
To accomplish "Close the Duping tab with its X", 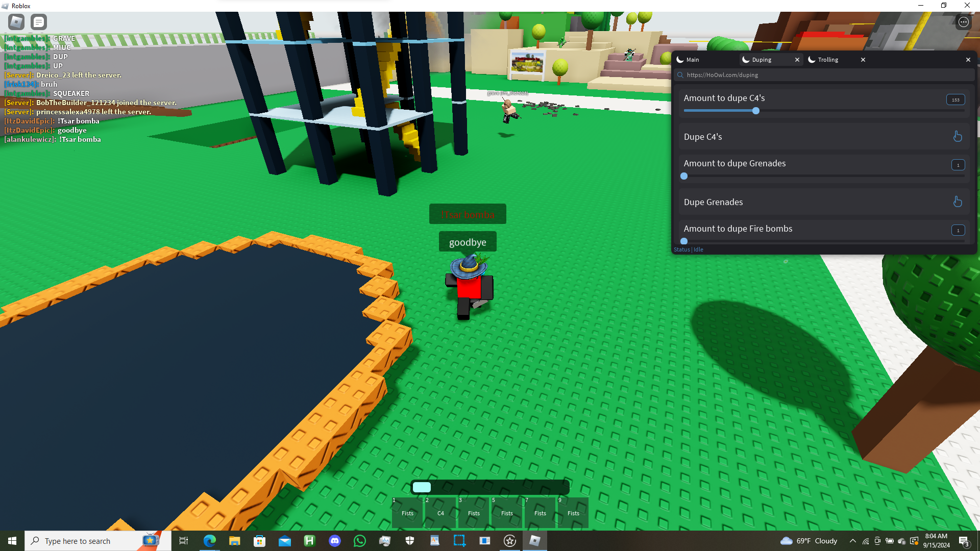I will pyautogui.click(x=797, y=60).
